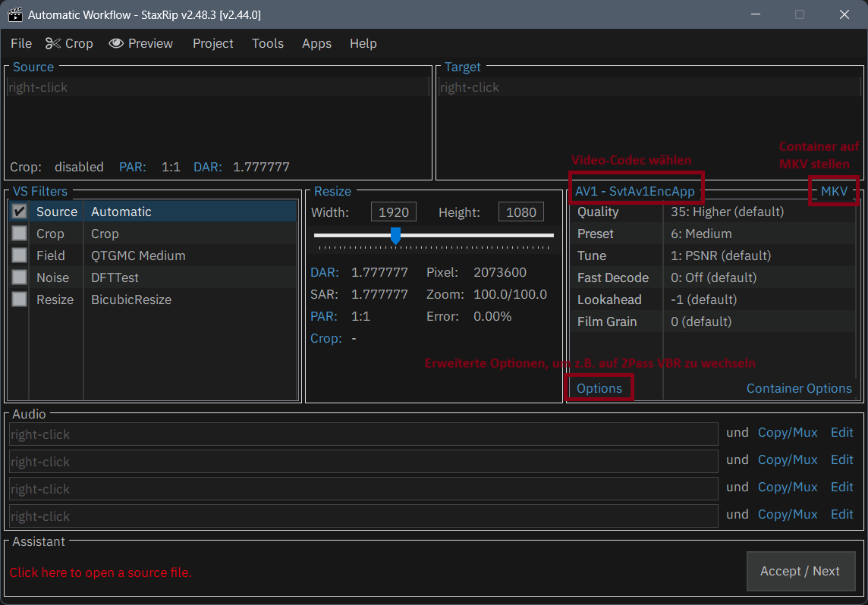868x605 pixels.
Task: Click the Resize section title link
Action: [332, 191]
